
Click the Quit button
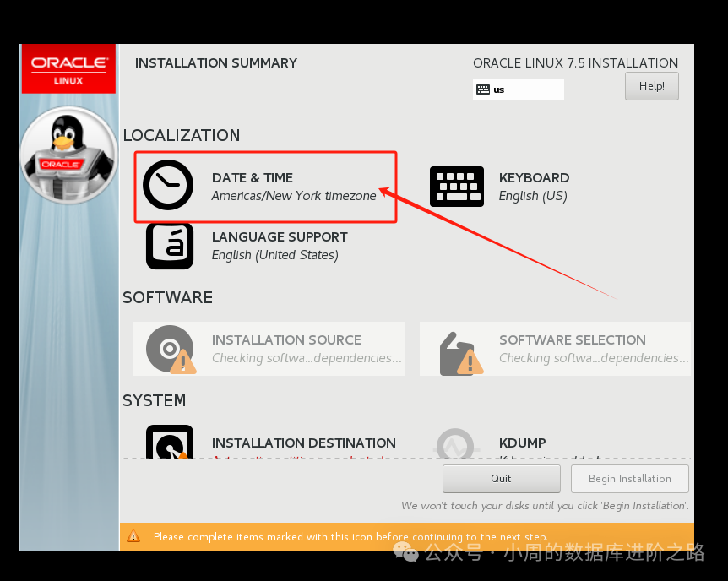[501, 478]
